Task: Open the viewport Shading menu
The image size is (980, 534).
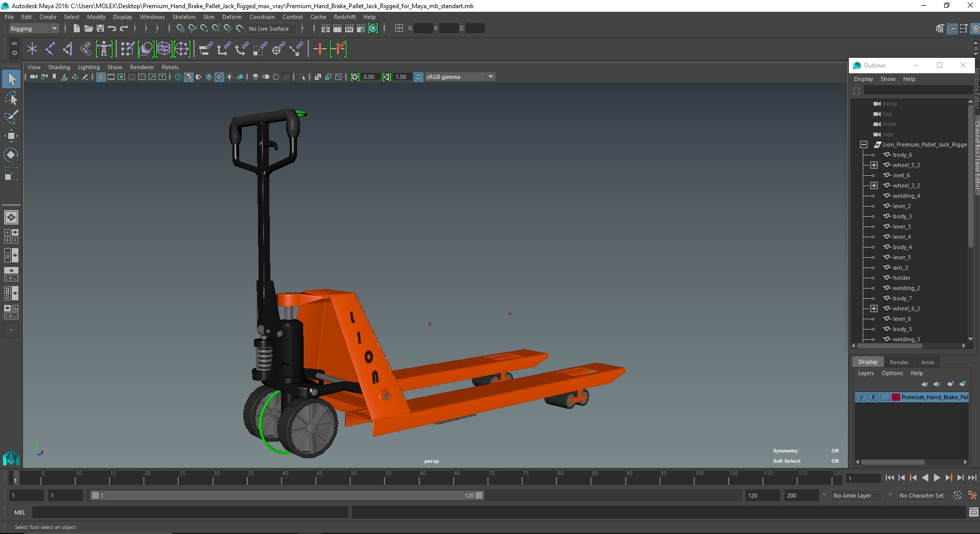Action: coord(59,67)
